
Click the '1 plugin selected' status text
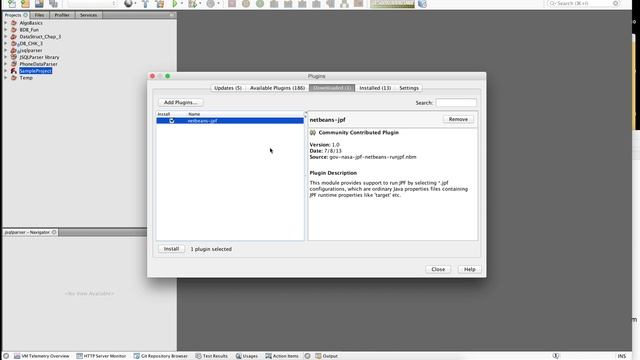pos(211,249)
